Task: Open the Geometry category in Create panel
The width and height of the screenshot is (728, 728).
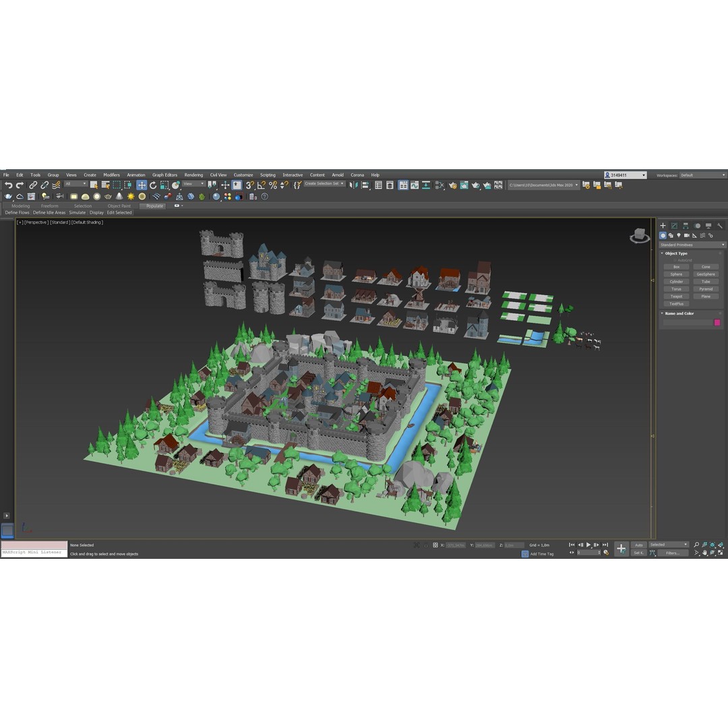Action: point(663,235)
